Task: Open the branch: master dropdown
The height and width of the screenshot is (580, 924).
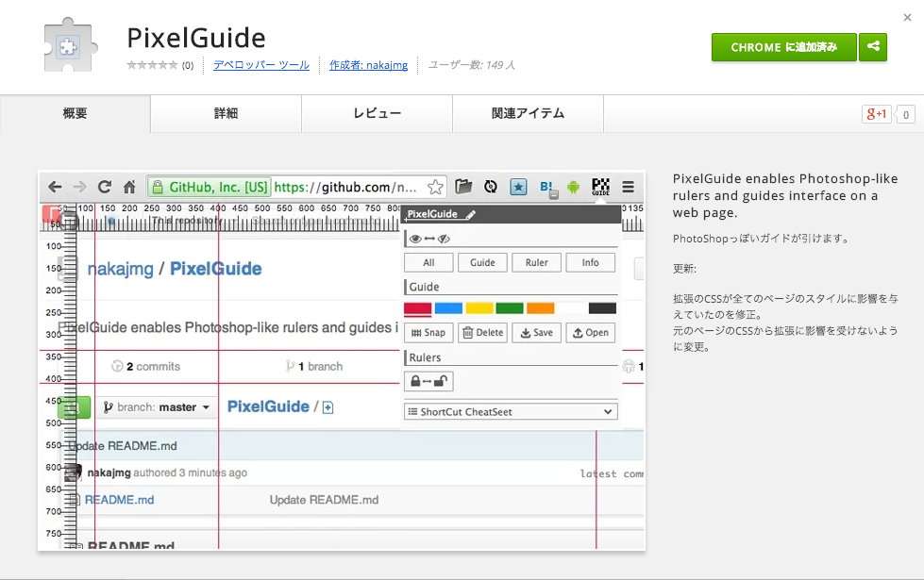Action: click(157, 407)
